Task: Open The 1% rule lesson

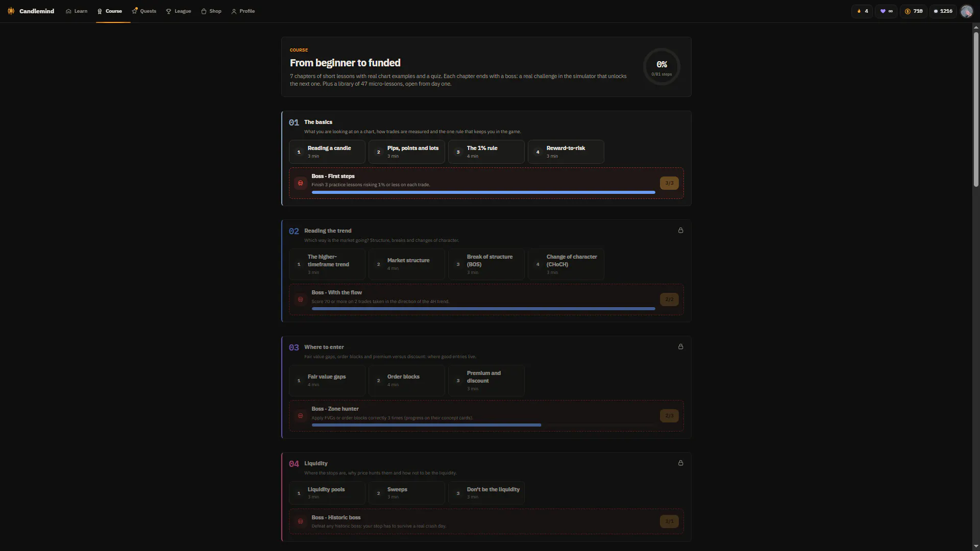Action: click(486, 152)
